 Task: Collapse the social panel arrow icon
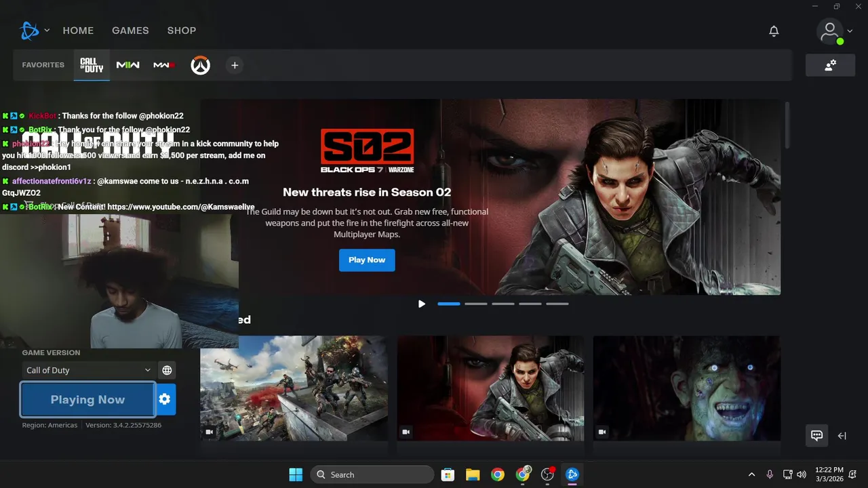(x=842, y=436)
